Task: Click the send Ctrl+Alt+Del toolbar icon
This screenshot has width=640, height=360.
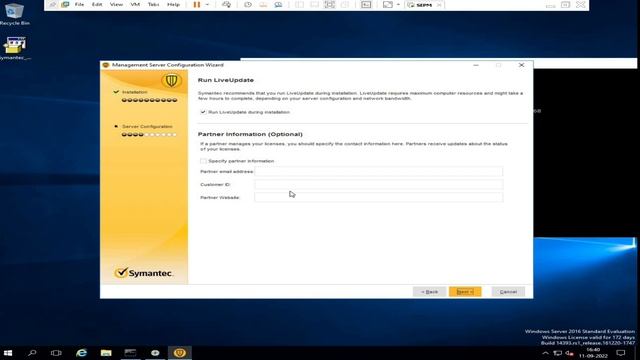Action: click(227, 4)
